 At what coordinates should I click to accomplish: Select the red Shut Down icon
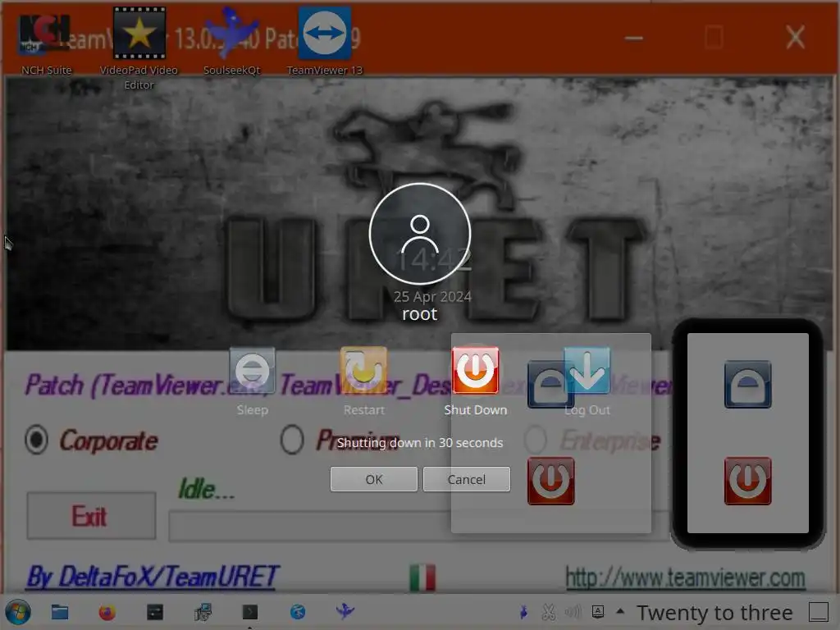tap(475, 371)
